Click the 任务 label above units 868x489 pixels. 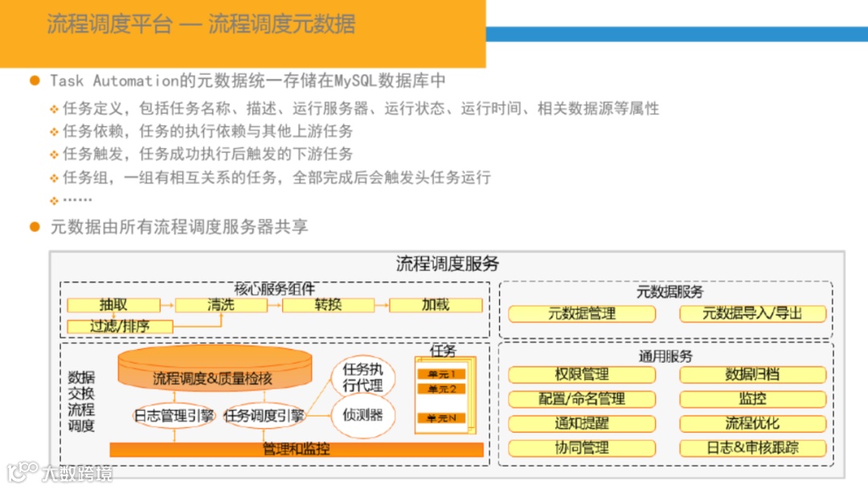pyautogui.click(x=443, y=350)
